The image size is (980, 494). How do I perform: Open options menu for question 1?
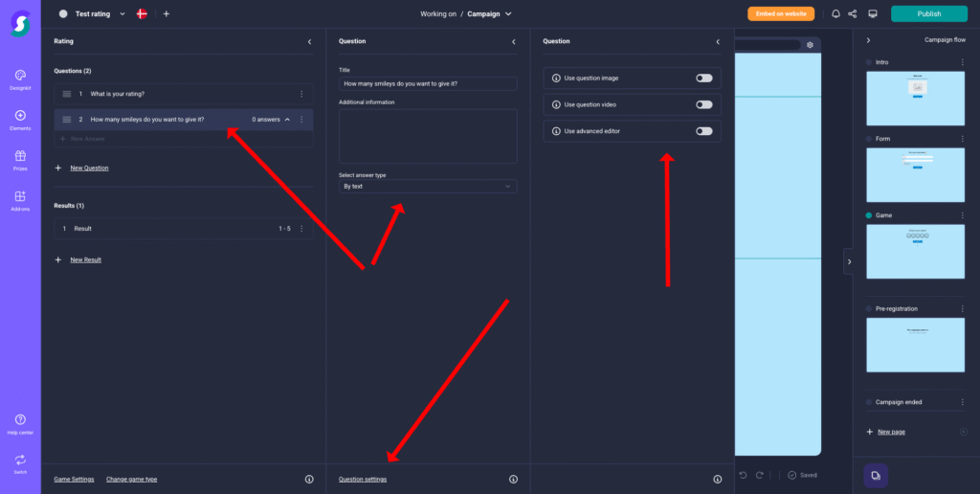point(301,94)
